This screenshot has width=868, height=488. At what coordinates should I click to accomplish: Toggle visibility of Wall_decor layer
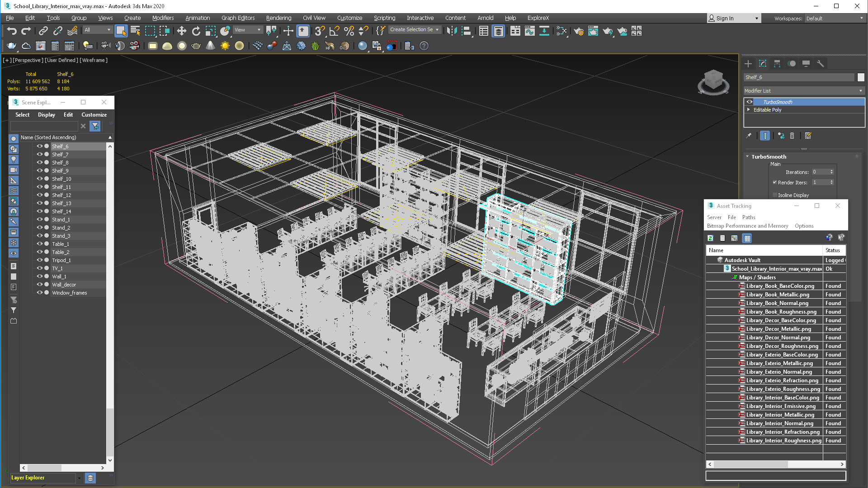[x=38, y=284]
